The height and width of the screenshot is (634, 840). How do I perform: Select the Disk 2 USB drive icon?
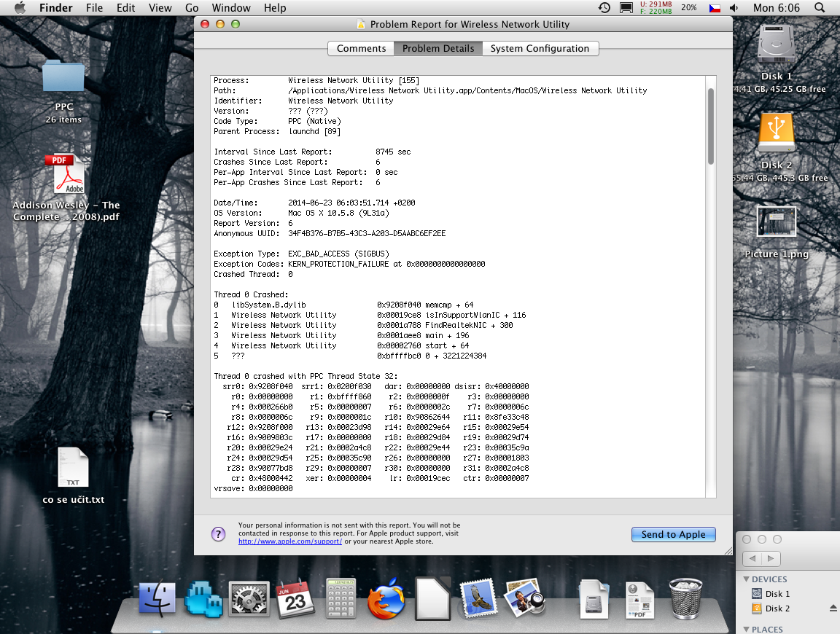point(777,133)
